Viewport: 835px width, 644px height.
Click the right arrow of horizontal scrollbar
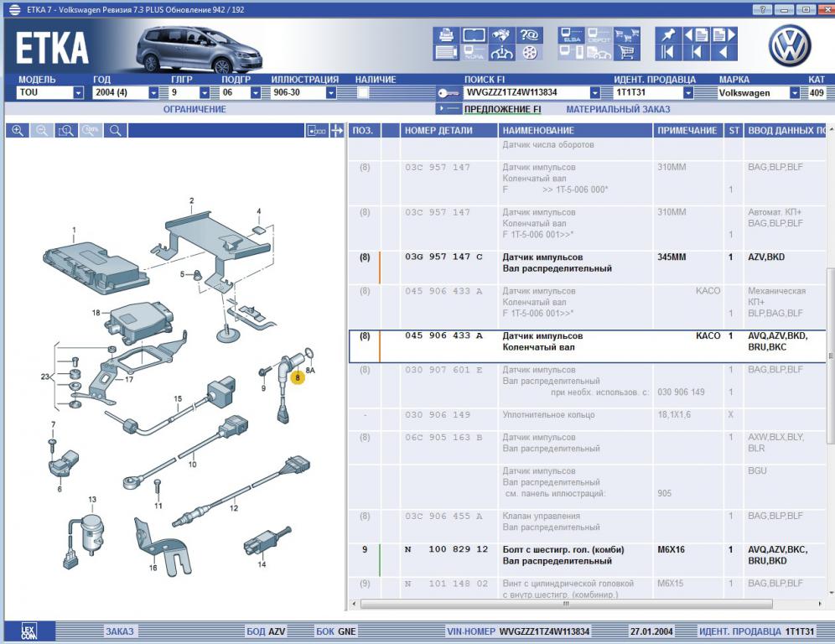click(x=820, y=604)
